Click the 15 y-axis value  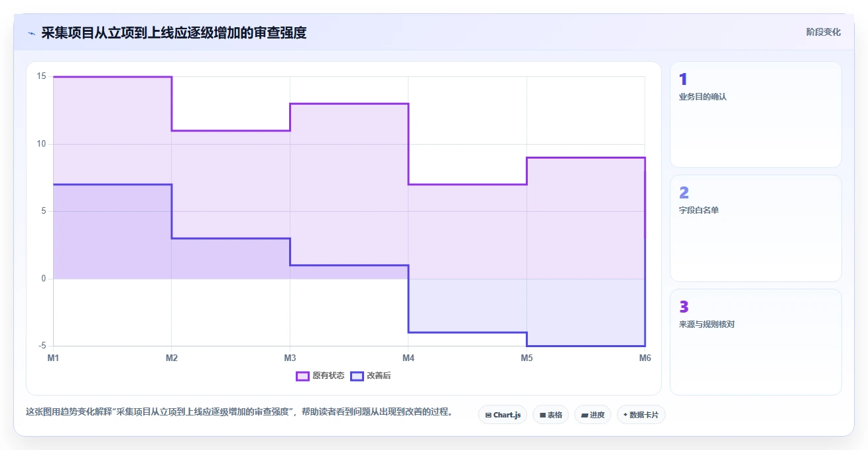click(41, 76)
